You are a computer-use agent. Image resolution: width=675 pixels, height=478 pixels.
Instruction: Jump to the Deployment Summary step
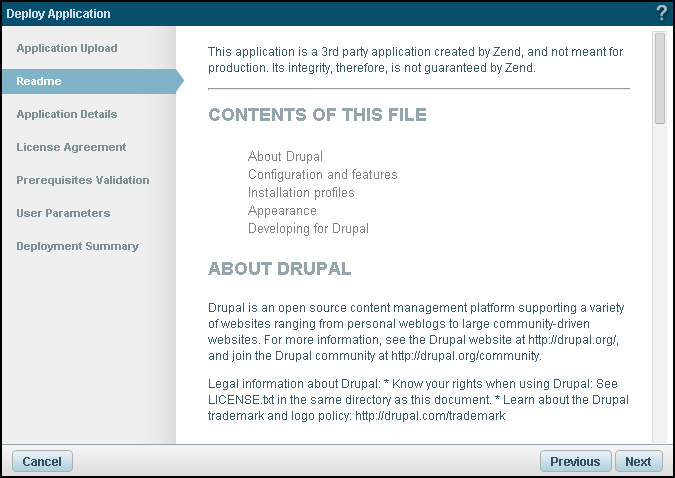click(77, 246)
